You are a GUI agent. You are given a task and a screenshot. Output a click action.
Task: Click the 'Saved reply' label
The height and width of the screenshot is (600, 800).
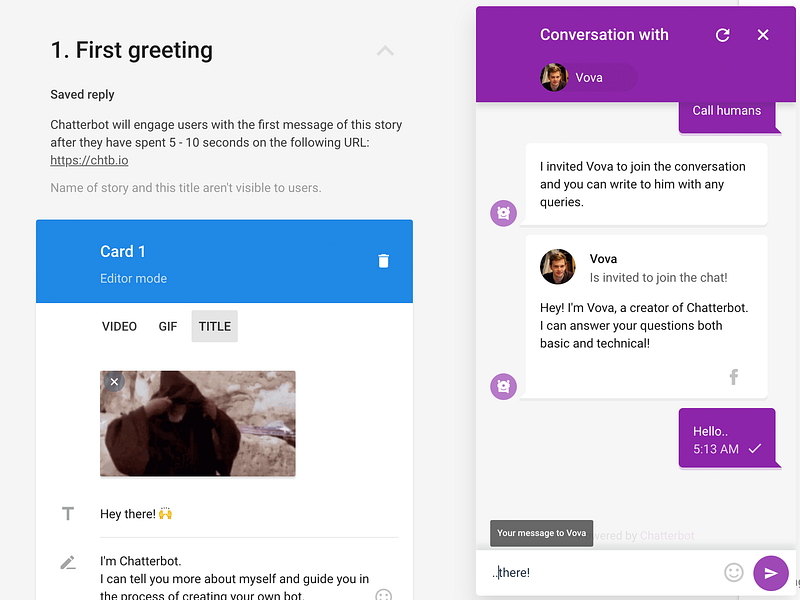[82, 94]
